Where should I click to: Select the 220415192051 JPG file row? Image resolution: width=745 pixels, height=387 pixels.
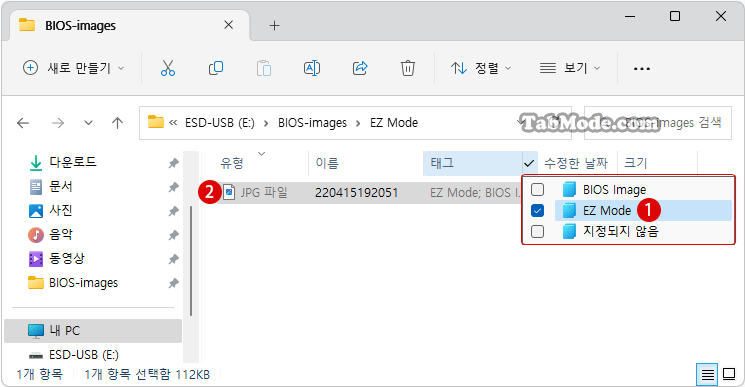tap(361, 192)
